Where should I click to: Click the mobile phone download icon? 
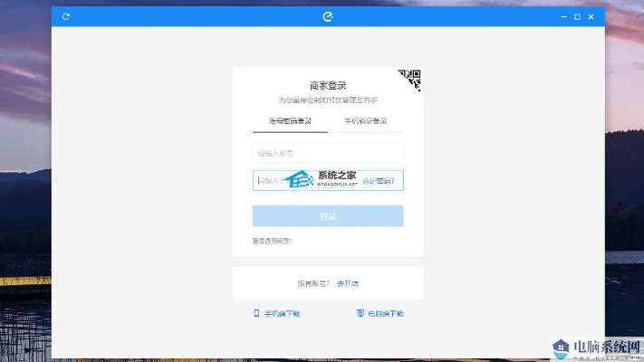pyautogui.click(x=256, y=313)
